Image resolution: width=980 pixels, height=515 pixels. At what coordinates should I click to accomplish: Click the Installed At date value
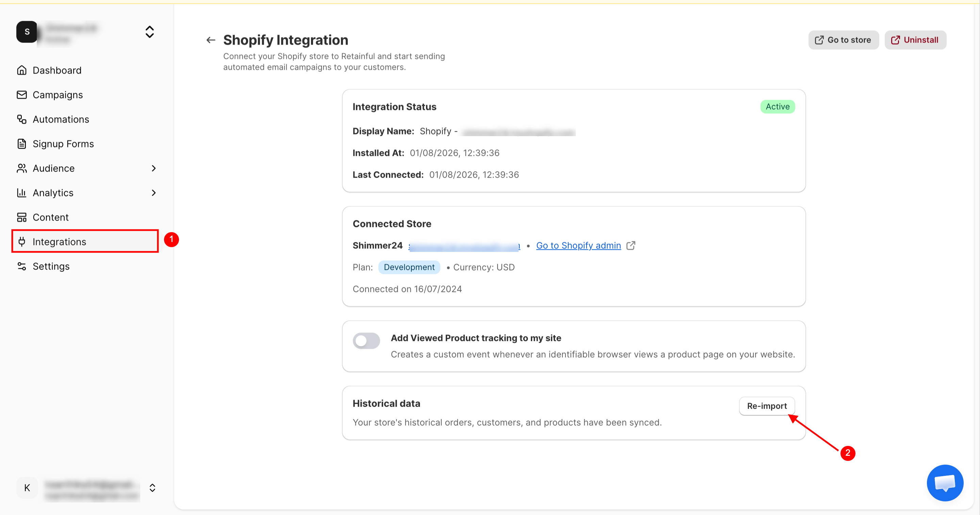454,153
